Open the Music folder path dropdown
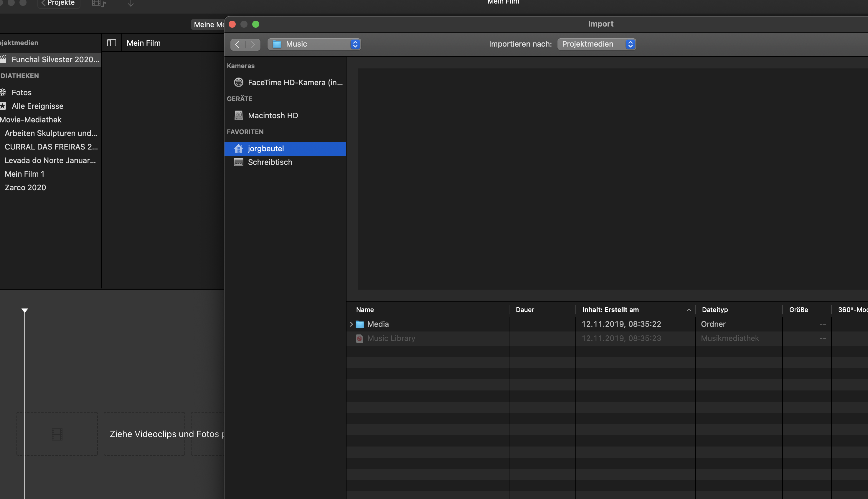This screenshot has height=499, width=868. [314, 44]
